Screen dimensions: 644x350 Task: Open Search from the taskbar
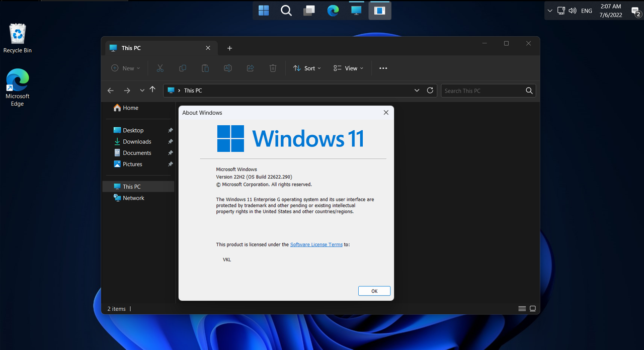(286, 11)
